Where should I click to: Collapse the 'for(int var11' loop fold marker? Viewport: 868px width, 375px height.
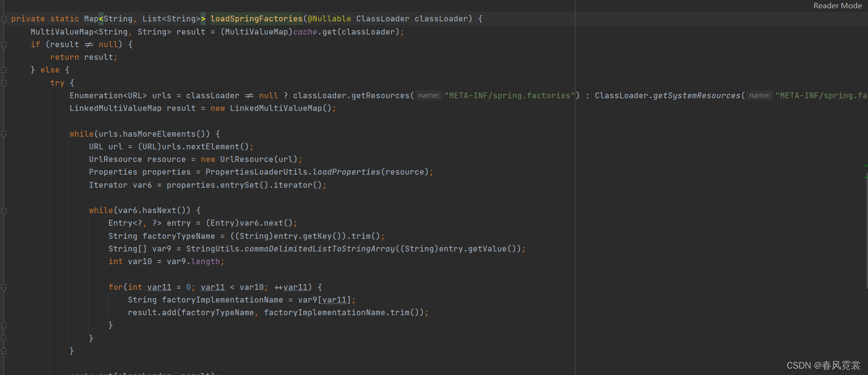tap(4, 287)
